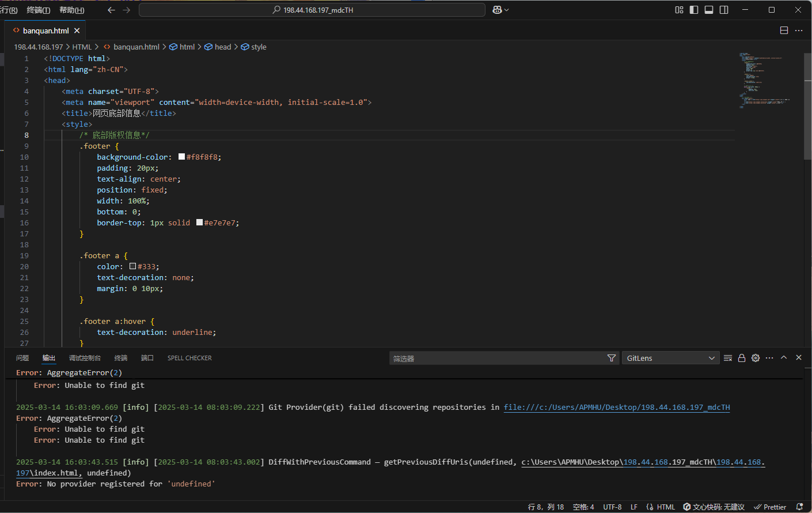Click the Customize Layout icon in title bar
This screenshot has width=812, height=513.
pyautogui.click(x=679, y=10)
